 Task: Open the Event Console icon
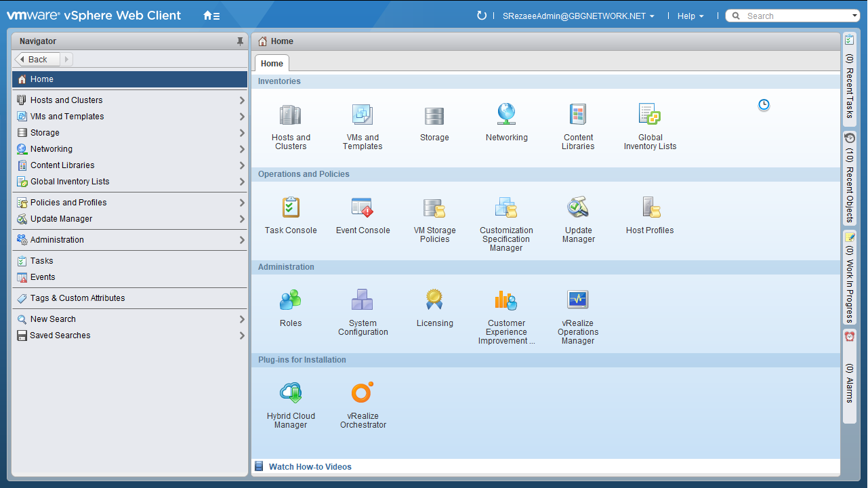click(363, 208)
